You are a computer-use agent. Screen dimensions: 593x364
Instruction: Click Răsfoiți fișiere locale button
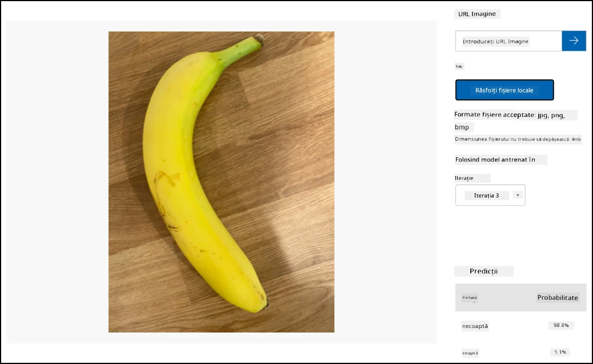pos(505,90)
